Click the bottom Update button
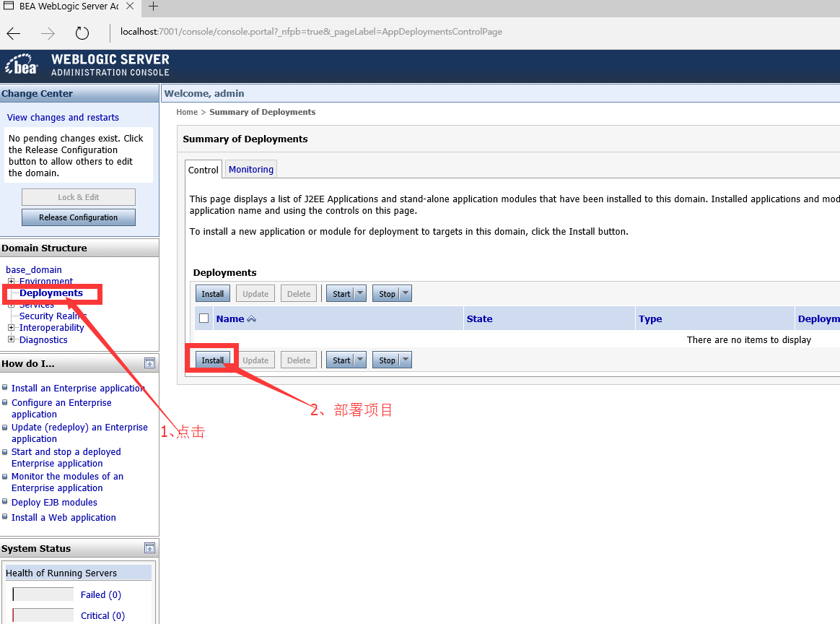840x624 pixels. tap(255, 360)
